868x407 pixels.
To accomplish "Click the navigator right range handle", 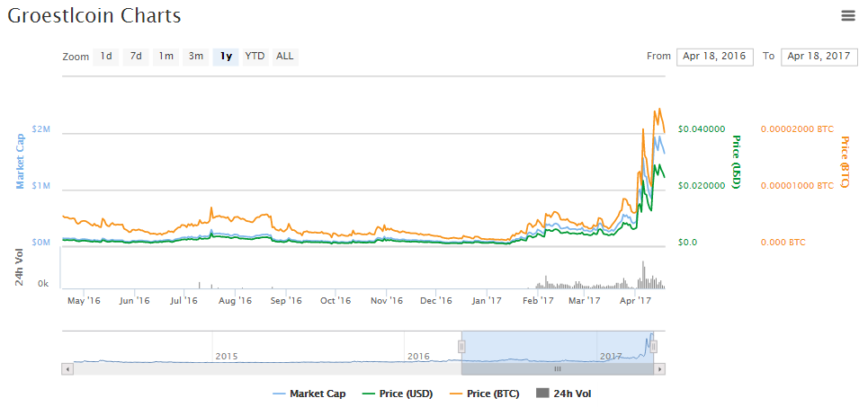I will coord(654,347).
